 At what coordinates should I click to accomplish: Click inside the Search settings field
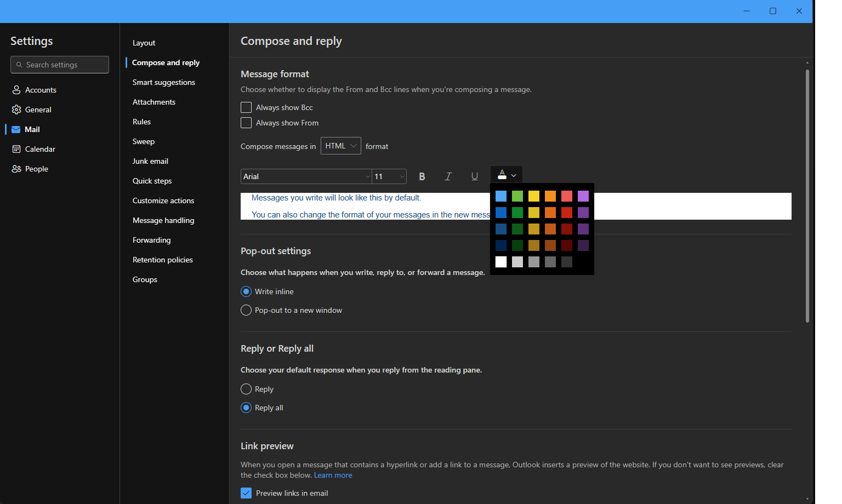pos(59,64)
